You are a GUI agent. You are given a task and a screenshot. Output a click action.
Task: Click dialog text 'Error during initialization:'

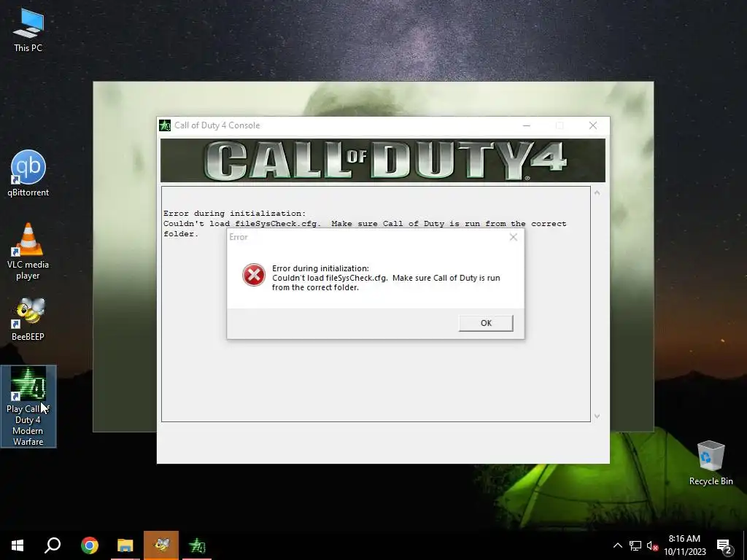pos(321,268)
